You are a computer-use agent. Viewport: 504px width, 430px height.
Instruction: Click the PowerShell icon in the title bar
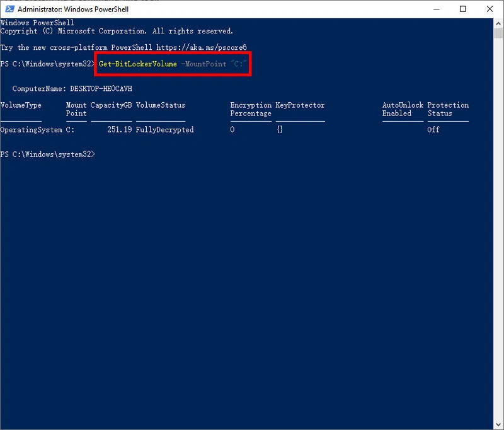coord(9,9)
